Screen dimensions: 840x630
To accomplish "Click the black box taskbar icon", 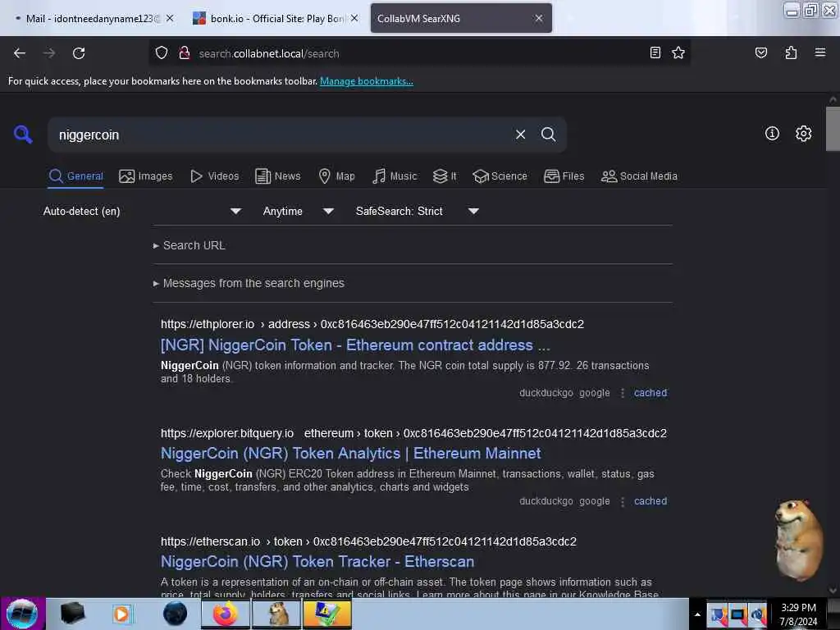I will point(72,614).
